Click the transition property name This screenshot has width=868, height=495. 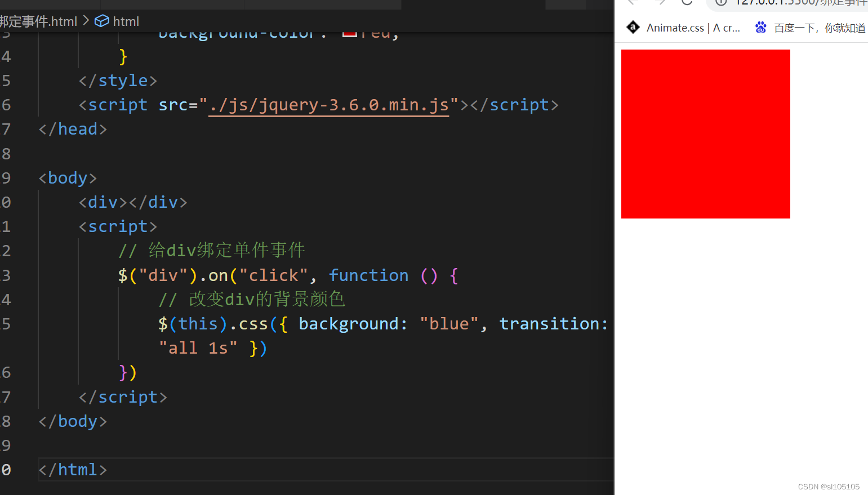[x=549, y=324]
